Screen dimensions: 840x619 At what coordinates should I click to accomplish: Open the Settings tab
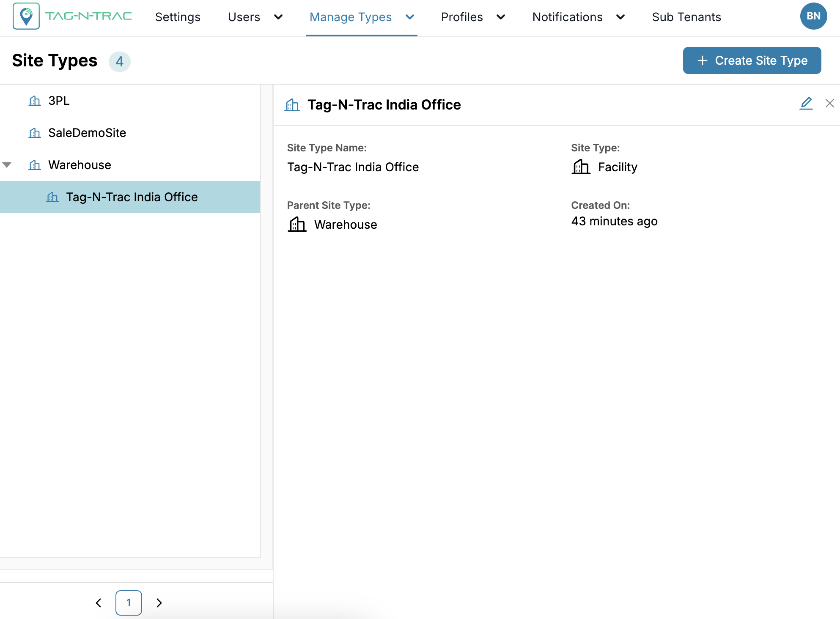[178, 17]
